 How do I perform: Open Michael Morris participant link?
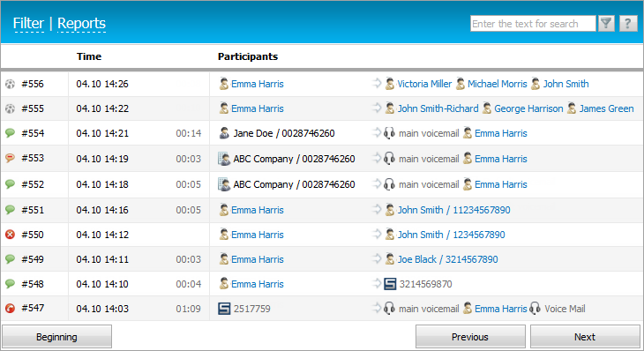[497, 84]
